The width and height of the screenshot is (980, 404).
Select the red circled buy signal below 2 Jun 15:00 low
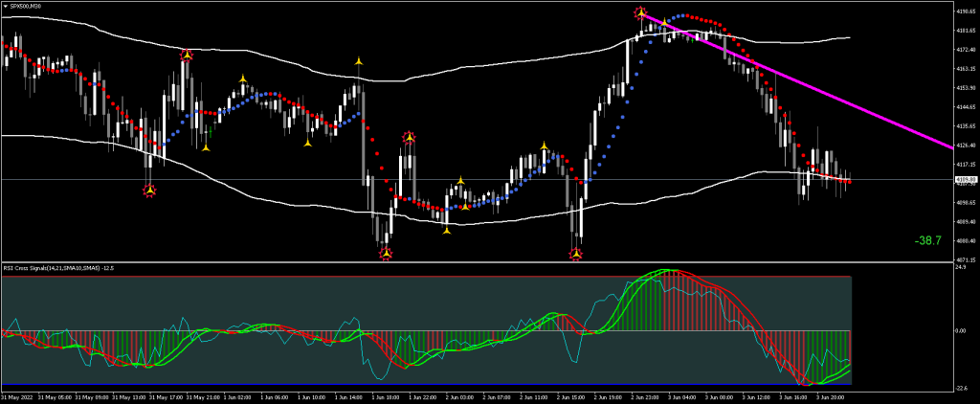pyautogui.click(x=576, y=254)
